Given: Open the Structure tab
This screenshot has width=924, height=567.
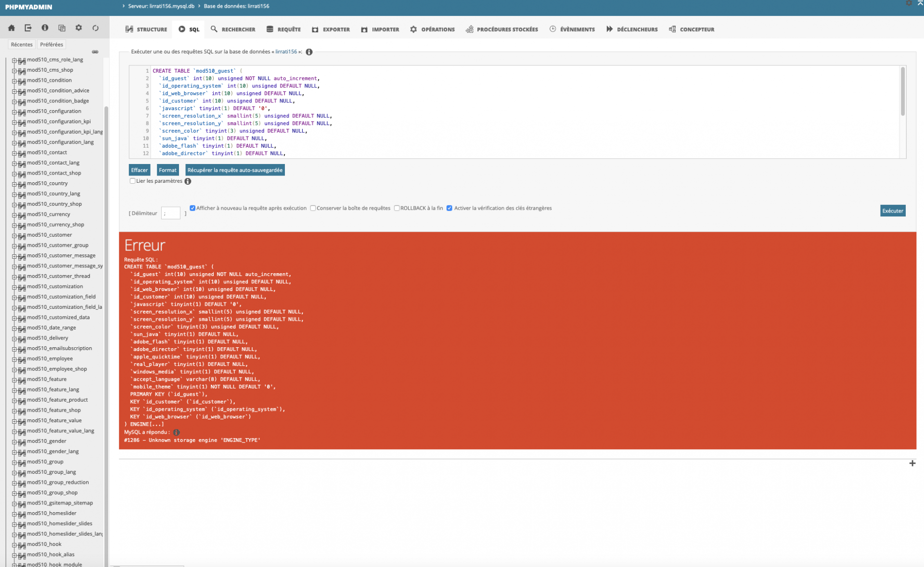Looking at the screenshot, I should coord(146,29).
